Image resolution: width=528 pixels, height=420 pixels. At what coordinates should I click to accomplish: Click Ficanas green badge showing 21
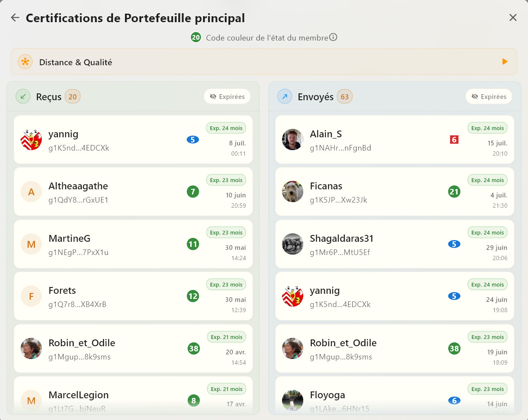tap(454, 191)
